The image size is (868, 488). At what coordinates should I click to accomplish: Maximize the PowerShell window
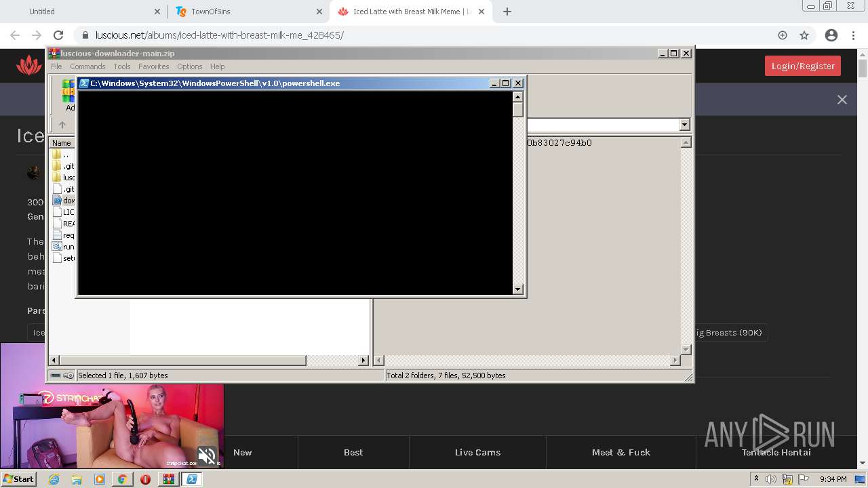pos(506,83)
